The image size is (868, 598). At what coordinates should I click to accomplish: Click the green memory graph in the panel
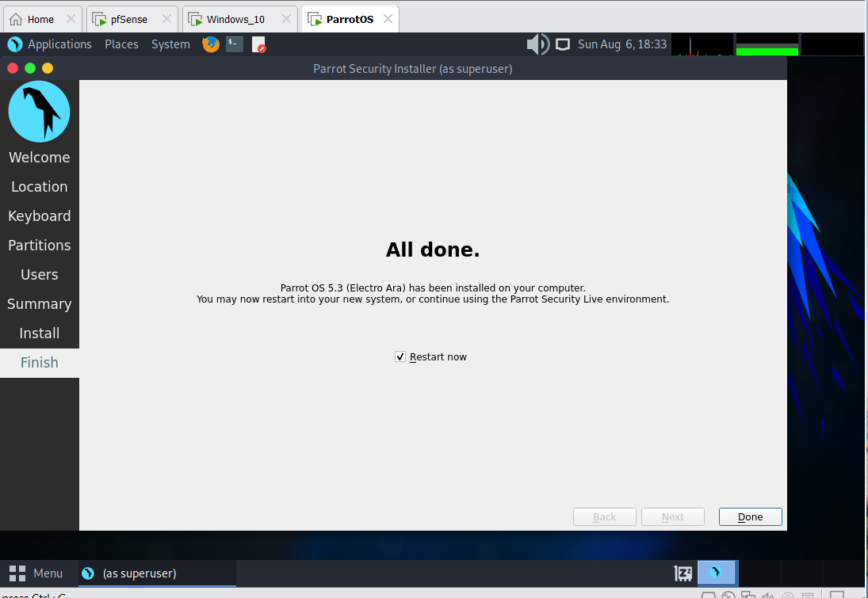(767, 45)
